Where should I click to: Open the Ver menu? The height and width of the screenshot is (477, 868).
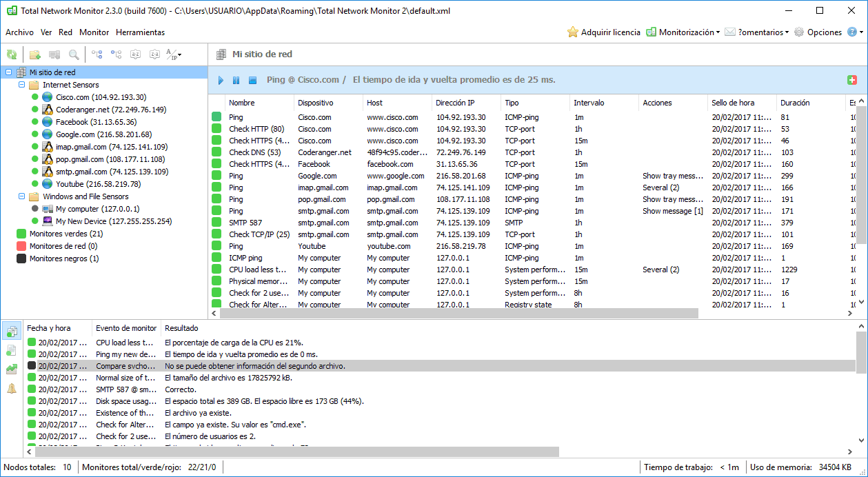[46, 32]
